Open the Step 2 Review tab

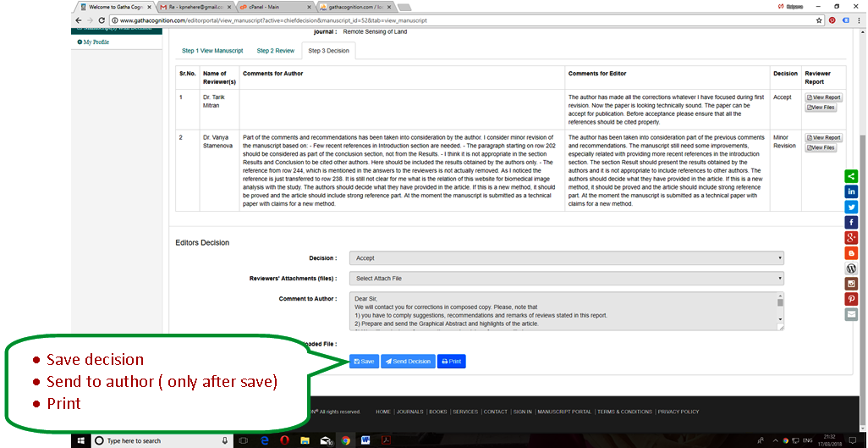pos(276,51)
